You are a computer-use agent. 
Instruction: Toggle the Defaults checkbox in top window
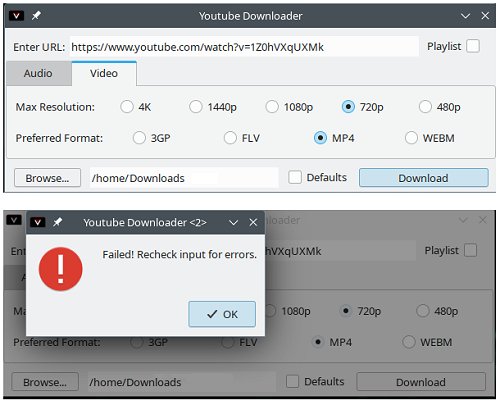coord(295,177)
